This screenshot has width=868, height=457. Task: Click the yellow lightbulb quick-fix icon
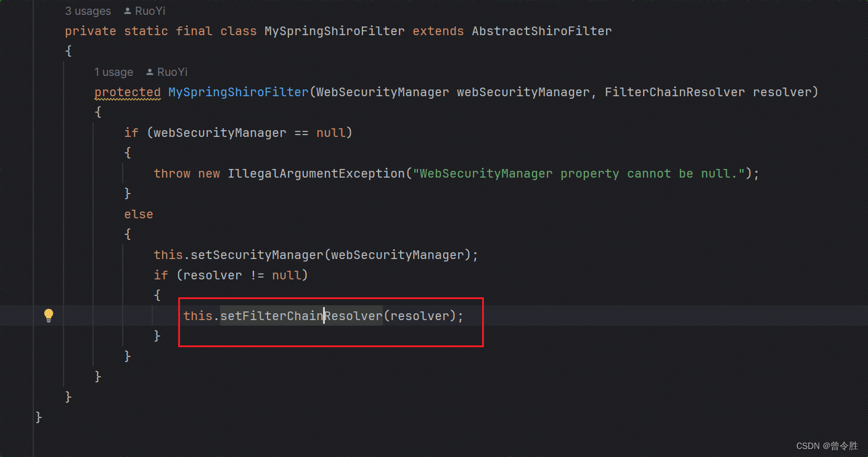pyautogui.click(x=49, y=316)
